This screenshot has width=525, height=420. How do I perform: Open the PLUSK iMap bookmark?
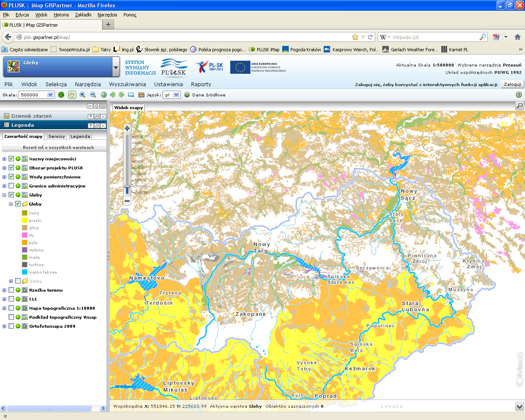click(264, 49)
